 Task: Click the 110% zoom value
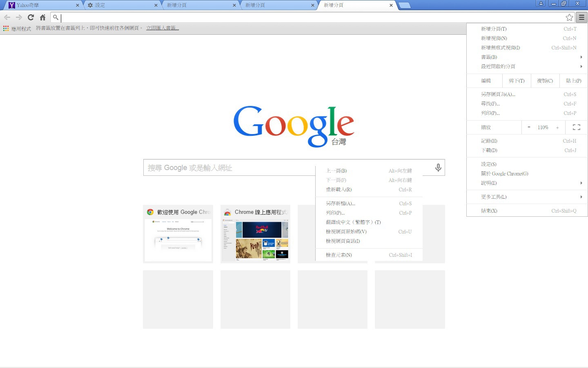[x=543, y=128]
